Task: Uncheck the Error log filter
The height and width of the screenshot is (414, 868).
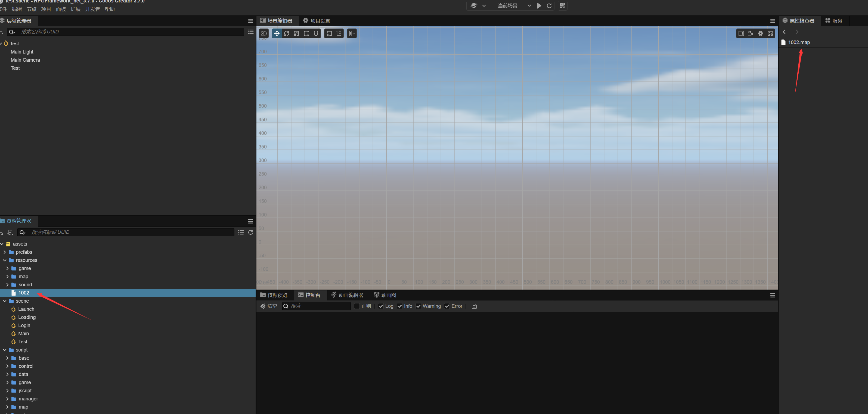Action: pyautogui.click(x=447, y=306)
